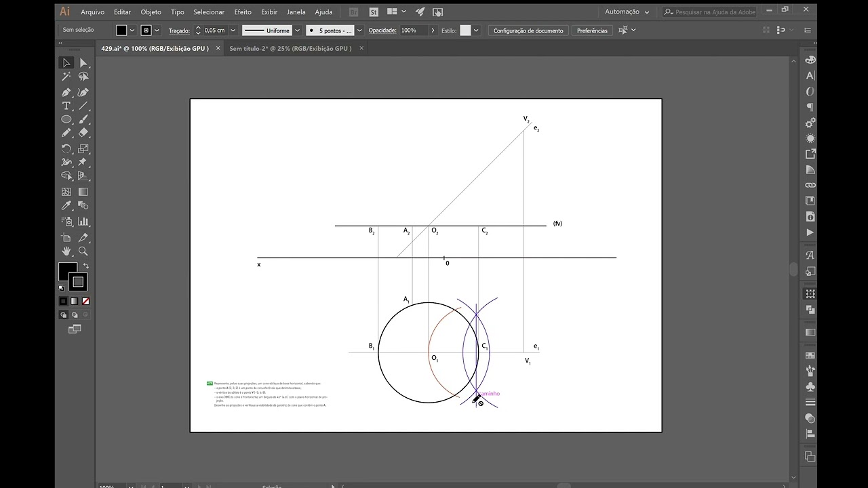
Task: Change screen mode from toolbox
Action: tap(75, 329)
